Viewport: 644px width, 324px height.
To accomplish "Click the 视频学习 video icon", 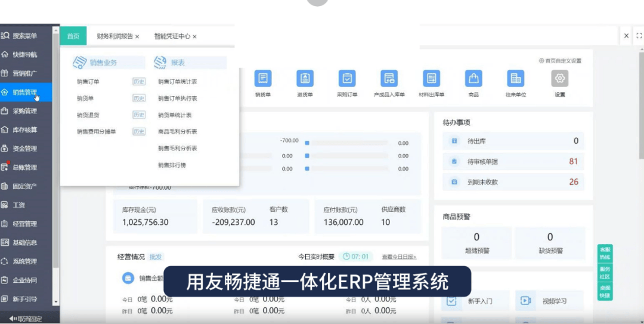I will pos(526,301).
